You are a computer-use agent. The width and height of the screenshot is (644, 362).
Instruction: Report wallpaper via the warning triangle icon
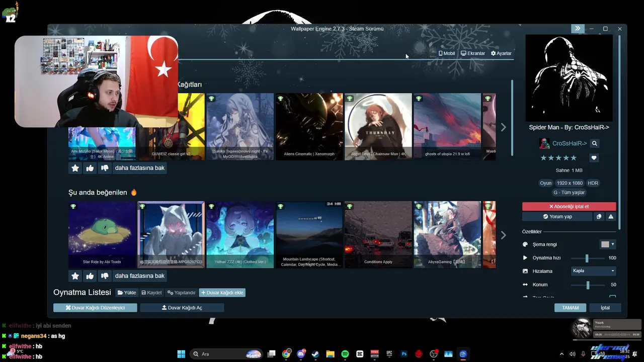(x=611, y=217)
